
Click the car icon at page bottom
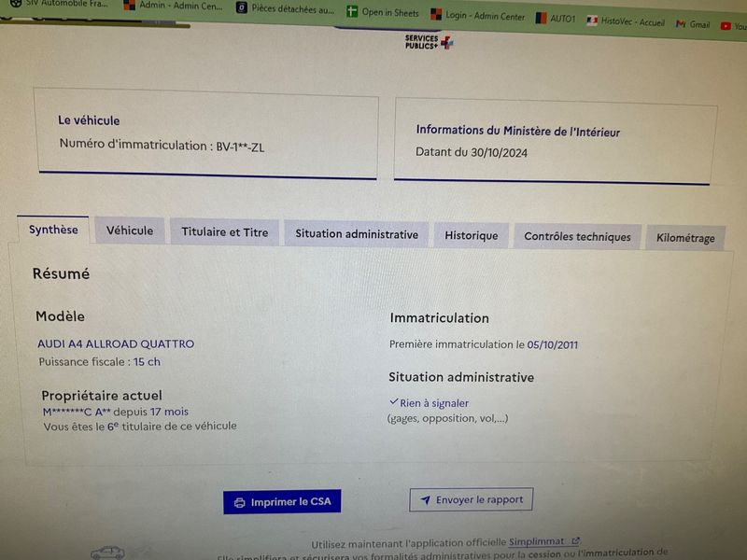click(x=107, y=553)
